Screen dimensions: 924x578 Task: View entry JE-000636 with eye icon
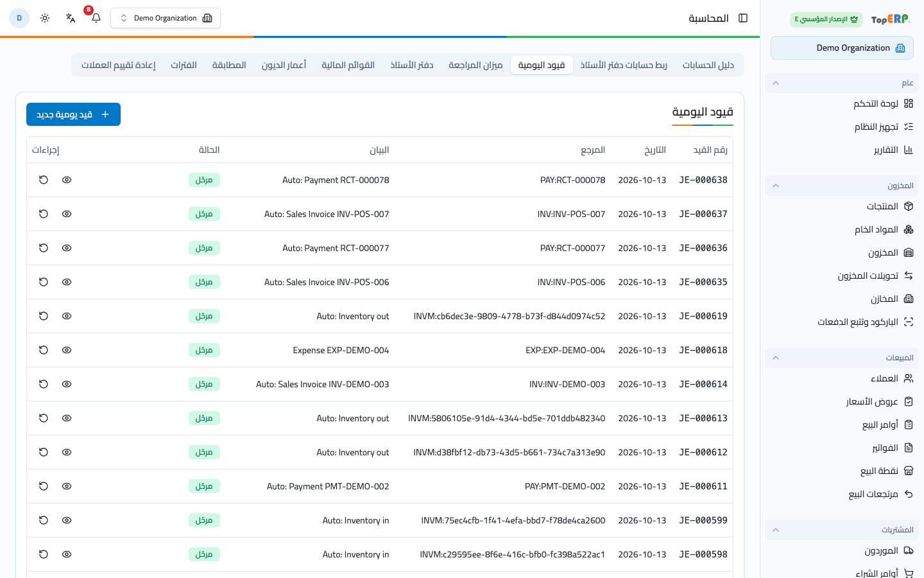coord(67,248)
